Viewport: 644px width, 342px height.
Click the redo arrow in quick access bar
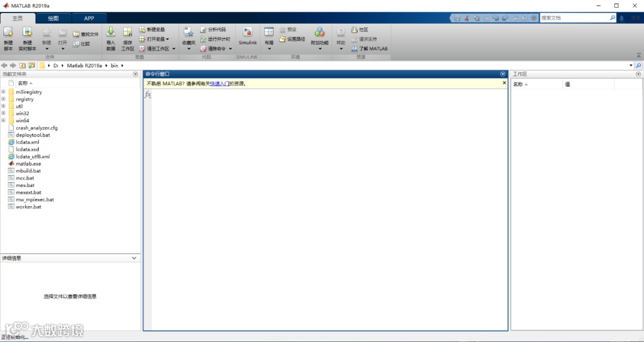pyautogui.click(x=505, y=18)
